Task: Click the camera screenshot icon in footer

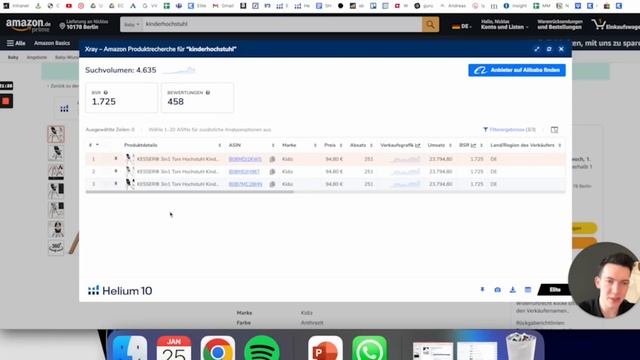Action: 497,290
